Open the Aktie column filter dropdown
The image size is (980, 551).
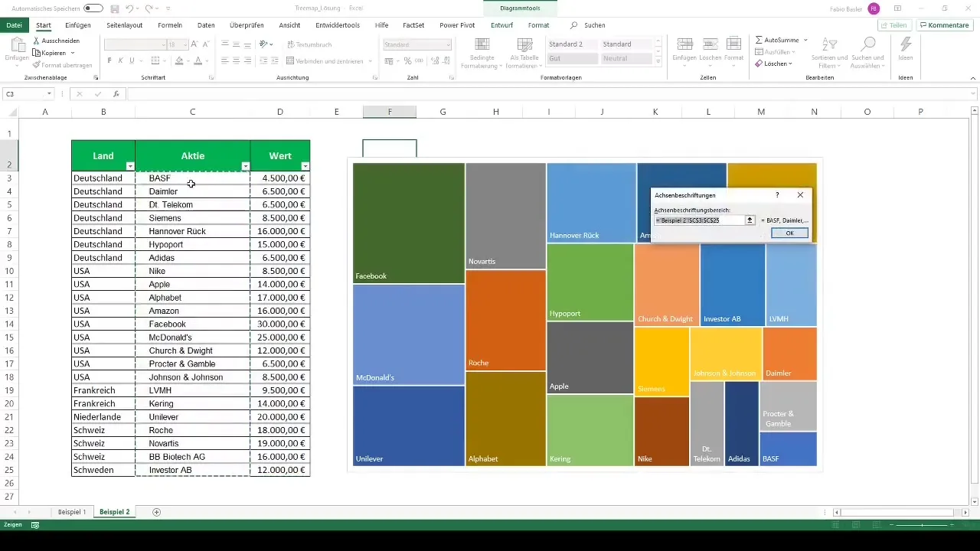245,166
